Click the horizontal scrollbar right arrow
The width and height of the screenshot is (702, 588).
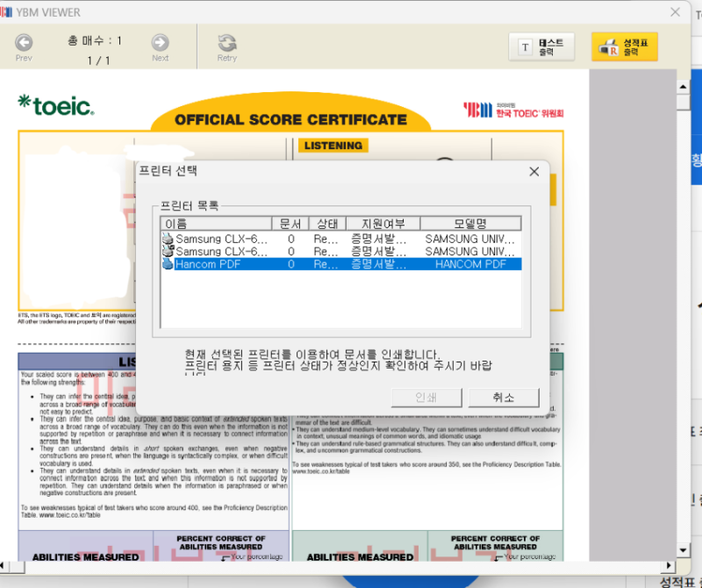[x=669, y=565]
